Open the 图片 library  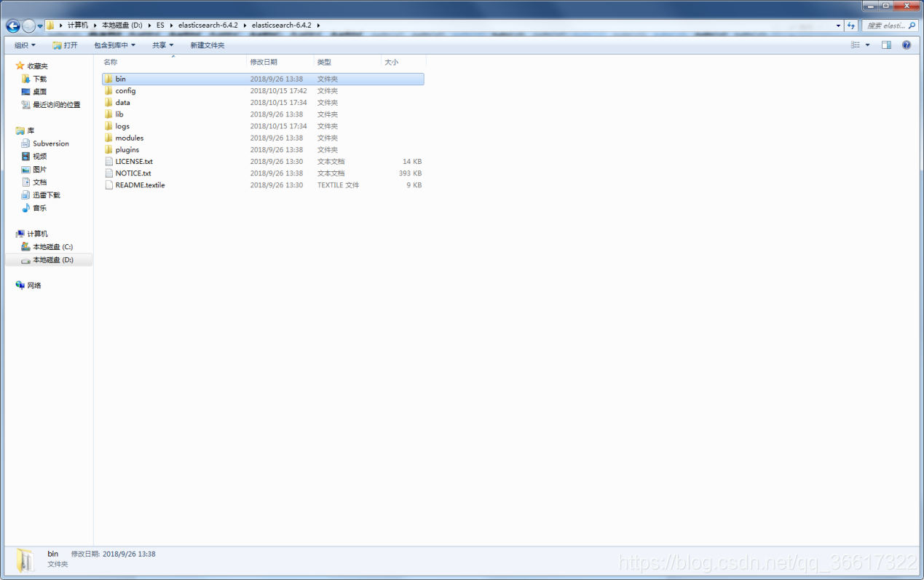(x=39, y=170)
